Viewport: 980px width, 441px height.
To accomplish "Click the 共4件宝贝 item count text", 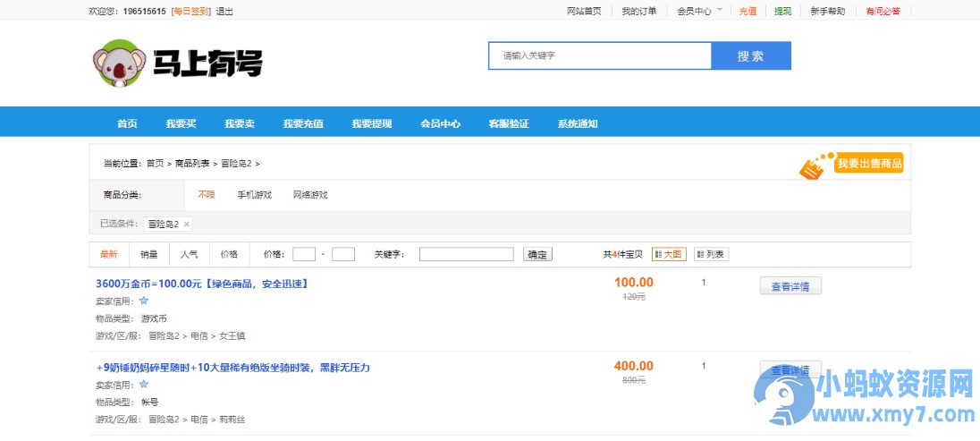I will coord(622,255).
